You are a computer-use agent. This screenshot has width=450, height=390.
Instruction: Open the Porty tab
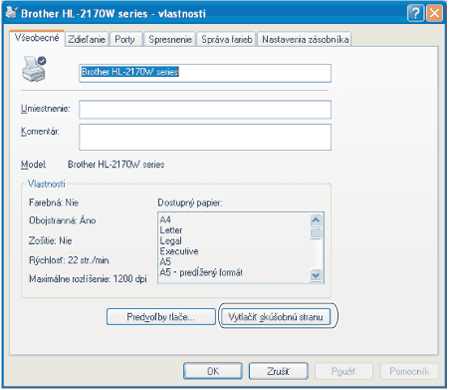[x=125, y=39]
